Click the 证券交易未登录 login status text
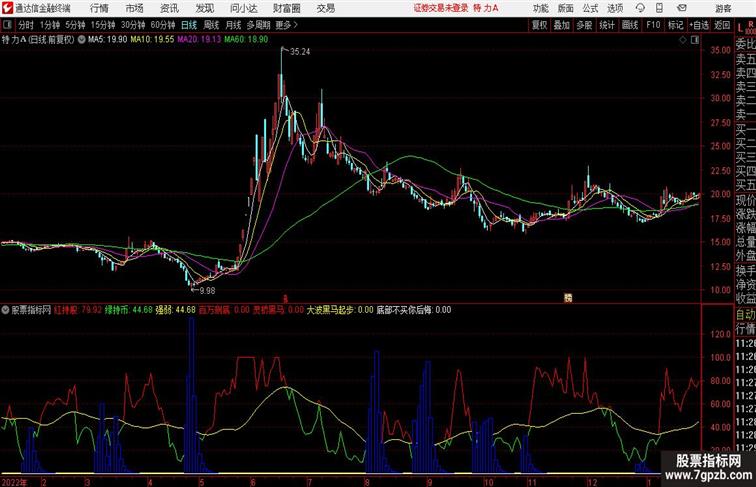The width and height of the screenshot is (756, 487). click(441, 8)
